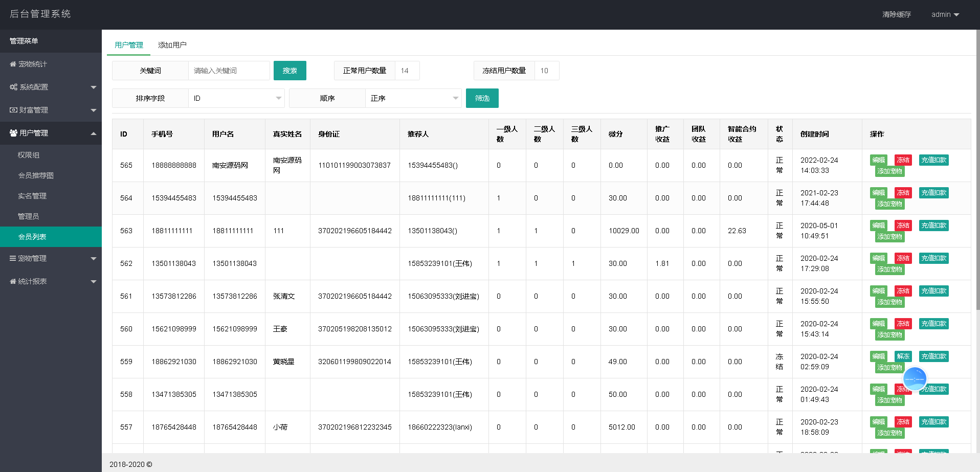This screenshot has height=472, width=980.
Task: Click into the 请输入关键词 search field
Action: (229, 71)
